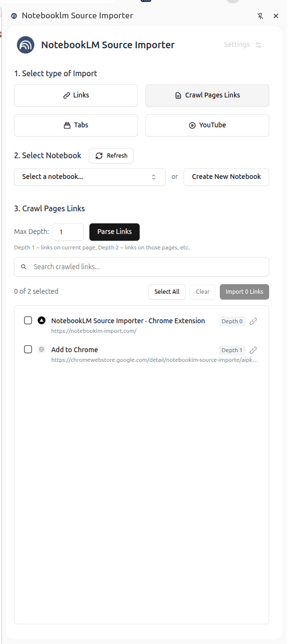Screen dimensions: 287x644
Task: Click the Parse Links button
Action: pyautogui.click(x=114, y=232)
